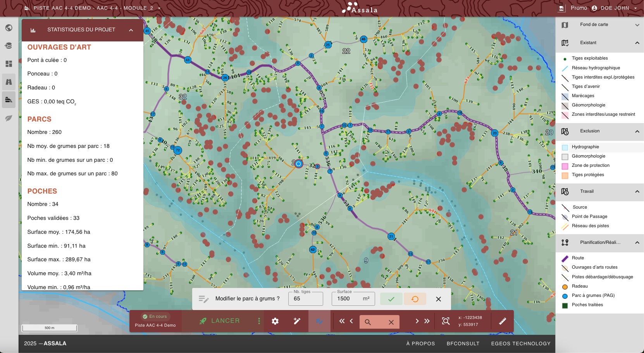Screen dimensions: 644x353
Task: Click the leaf icon in left sidebar
Action: 9,118
